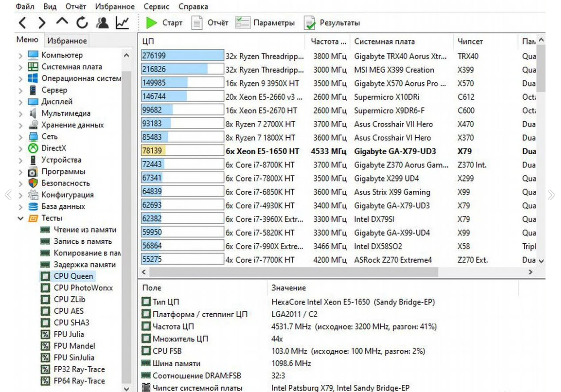This screenshot has height=392, width=561.
Task: Start benchmark with green Старт icon
Action: (151, 23)
